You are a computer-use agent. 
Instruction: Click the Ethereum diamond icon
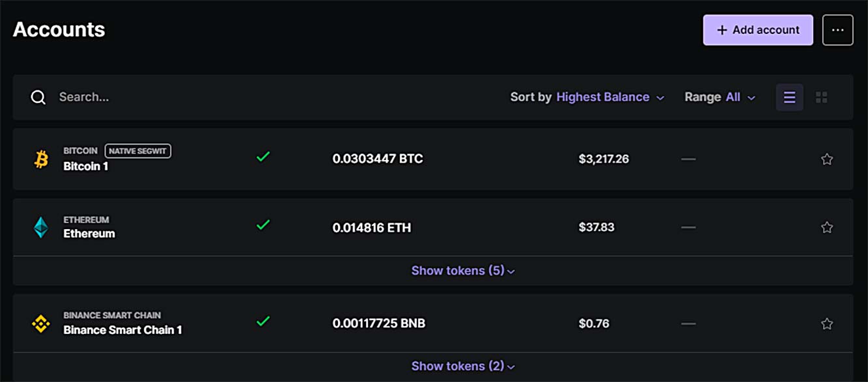click(41, 227)
